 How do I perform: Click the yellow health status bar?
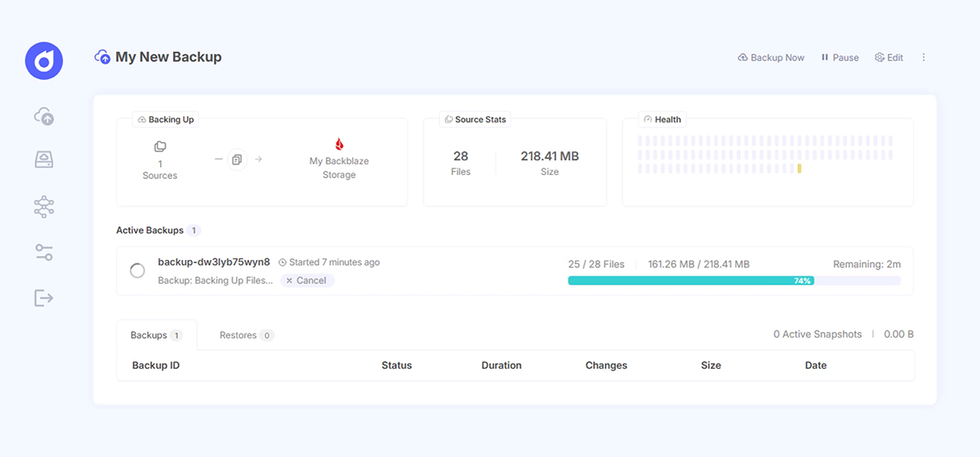click(x=800, y=168)
